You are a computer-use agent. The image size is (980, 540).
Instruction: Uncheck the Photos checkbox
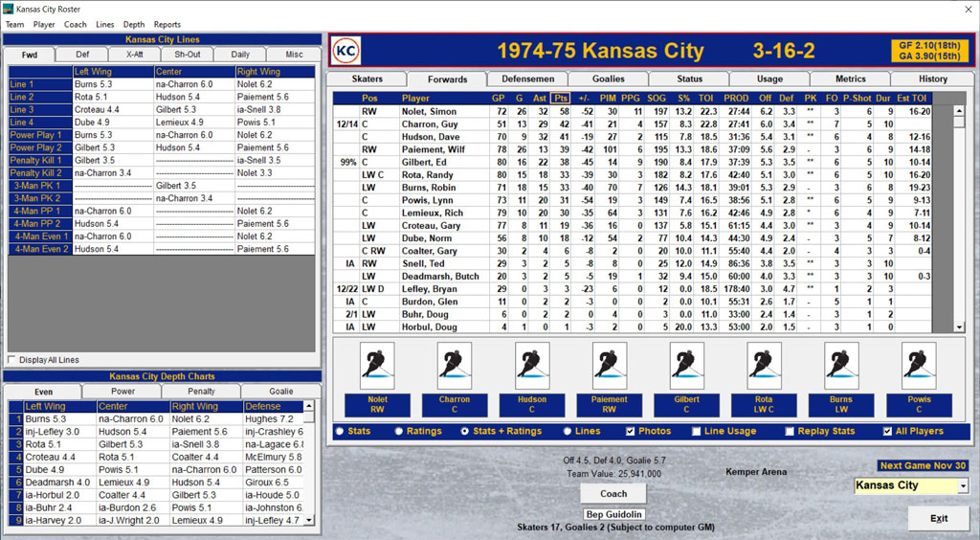pos(631,431)
